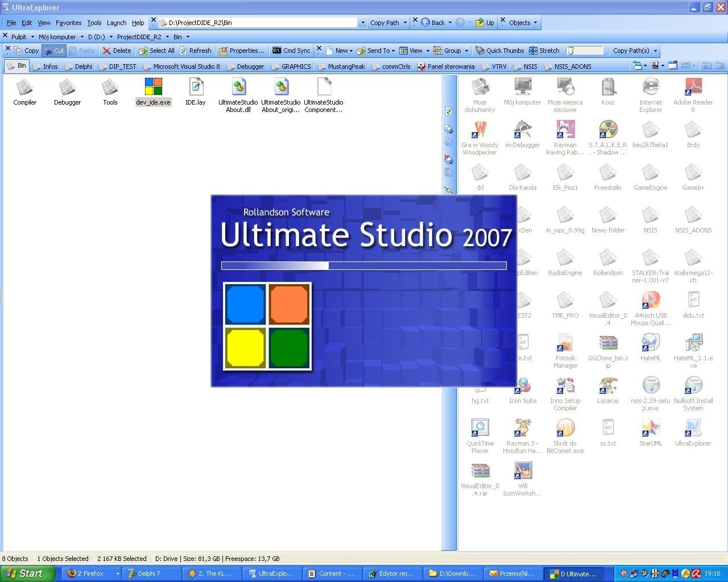This screenshot has width=728, height=582.
Task: Switch to the Panel sterowania tab
Action: (446, 66)
